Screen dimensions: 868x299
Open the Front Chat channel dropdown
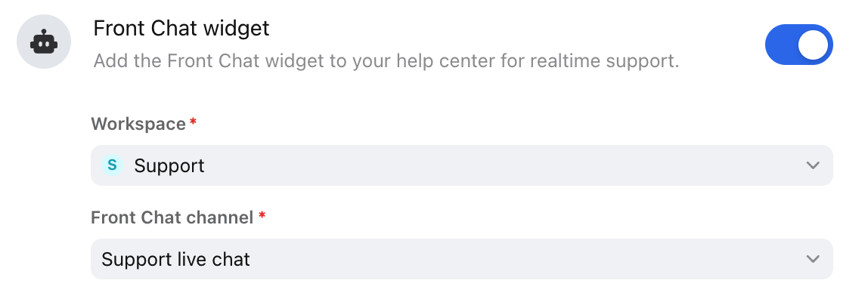tap(462, 259)
